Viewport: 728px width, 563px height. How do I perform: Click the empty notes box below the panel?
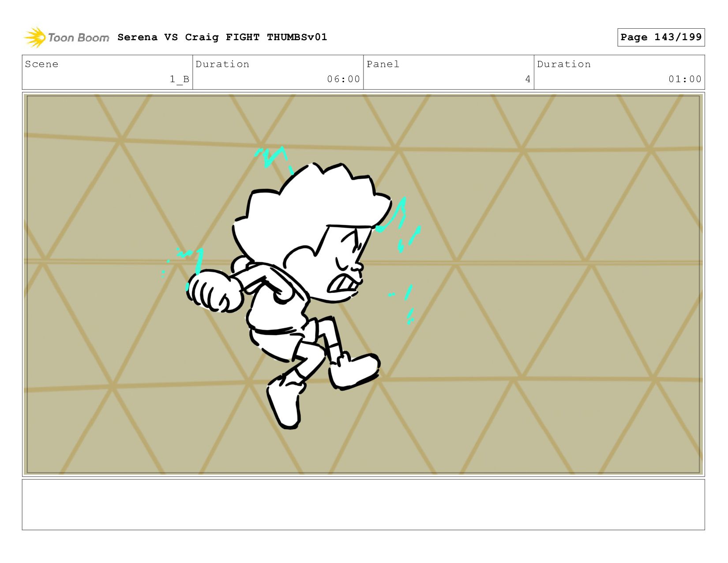[x=363, y=505]
